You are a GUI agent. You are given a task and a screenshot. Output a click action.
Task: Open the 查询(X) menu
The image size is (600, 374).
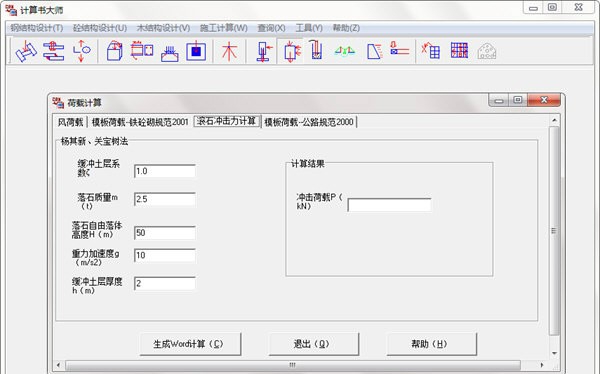[271, 28]
